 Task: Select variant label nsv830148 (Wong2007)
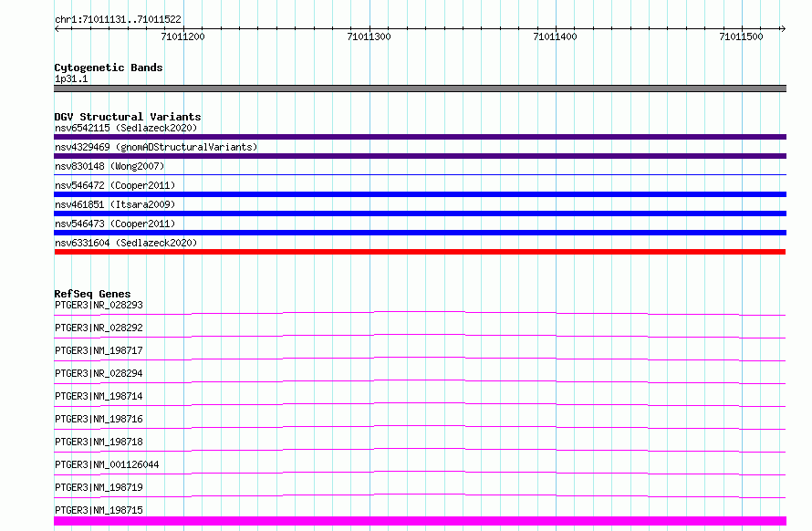[x=109, y=166]
